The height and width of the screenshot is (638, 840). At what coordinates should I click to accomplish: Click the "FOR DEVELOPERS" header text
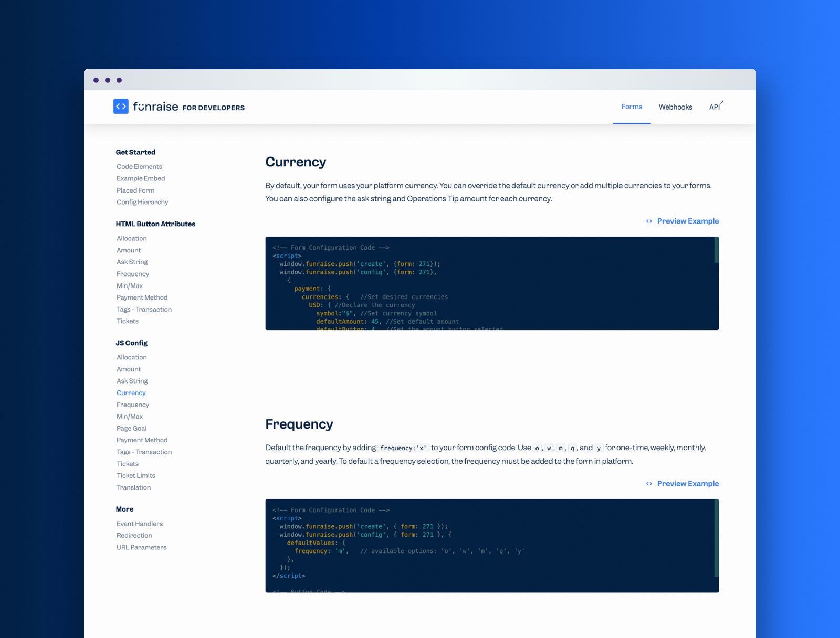point(214,108)
